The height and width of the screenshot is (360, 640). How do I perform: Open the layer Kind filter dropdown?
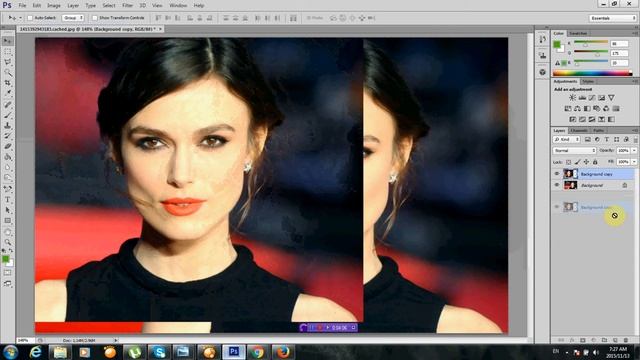click(x=567, y=140)
